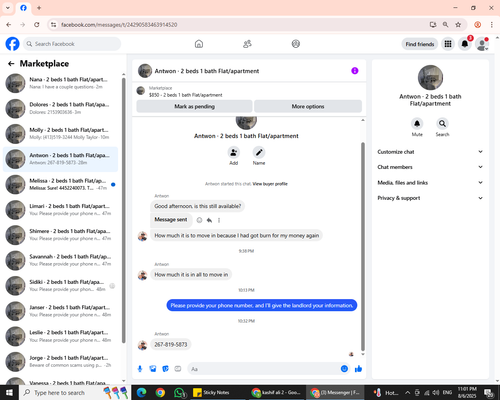The image size is (500, 400).
Task: Open the Notifications bell
Action: (x=465, y=44)
